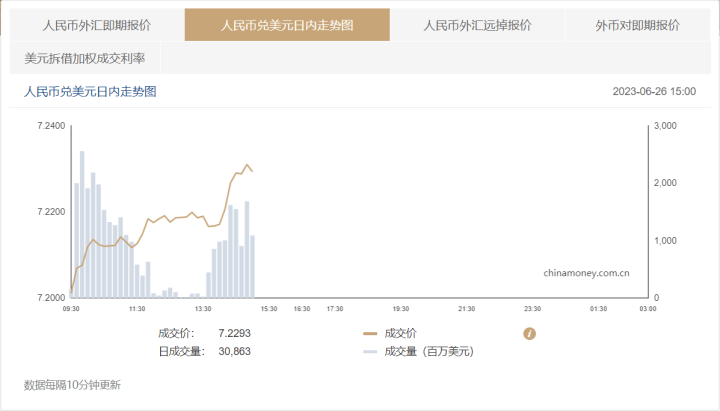
Task: Click the tallest volume bar in chart
Action: point(82,224)
